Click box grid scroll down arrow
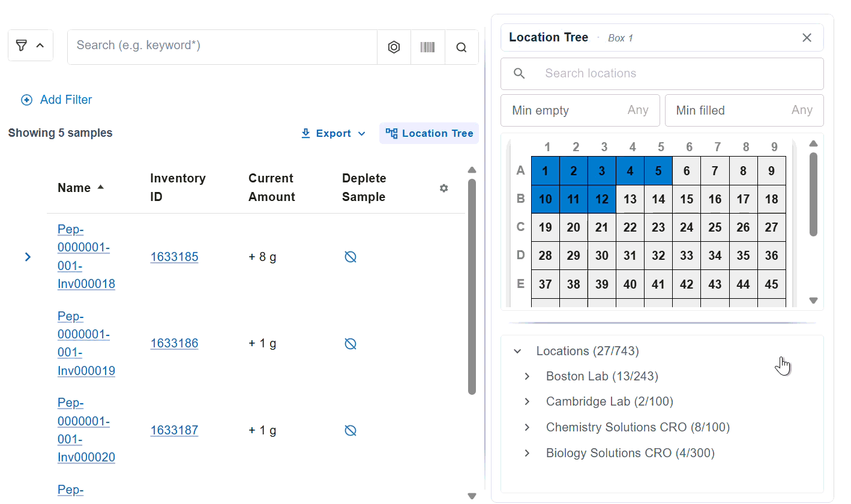 (813, 301)
